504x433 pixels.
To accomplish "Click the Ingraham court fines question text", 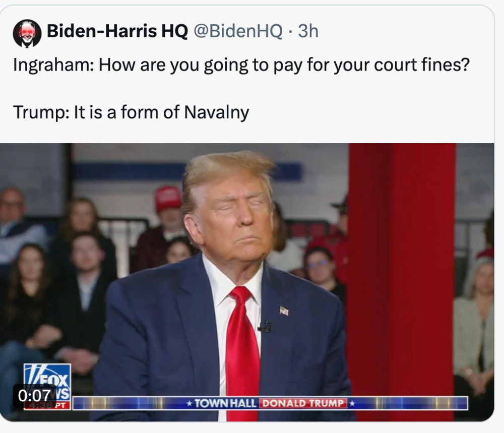I will 241,65.
